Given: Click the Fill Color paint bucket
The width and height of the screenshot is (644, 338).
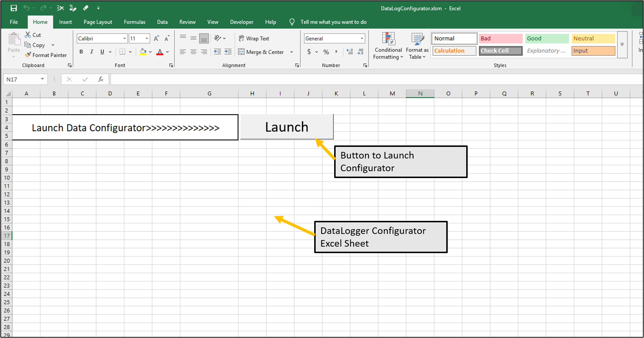Looking at the screenshot, I should pyautogui.click(x=143, y=52).
